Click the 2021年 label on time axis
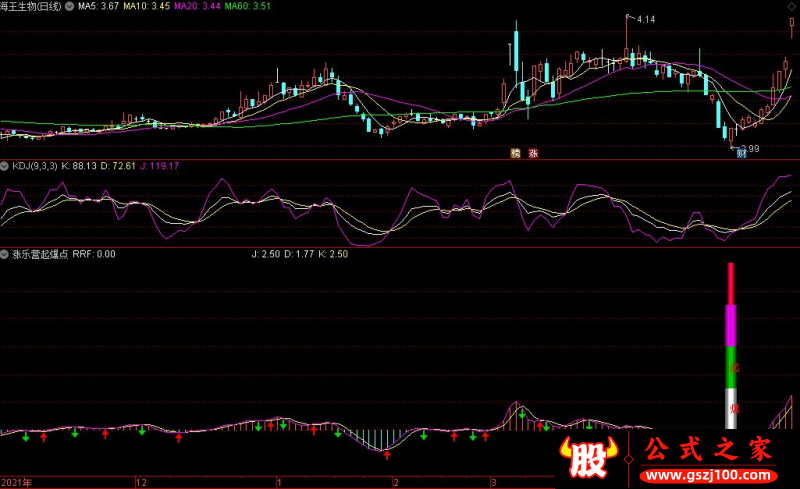This screenshot has width=800, height=489. coord(16,482)
